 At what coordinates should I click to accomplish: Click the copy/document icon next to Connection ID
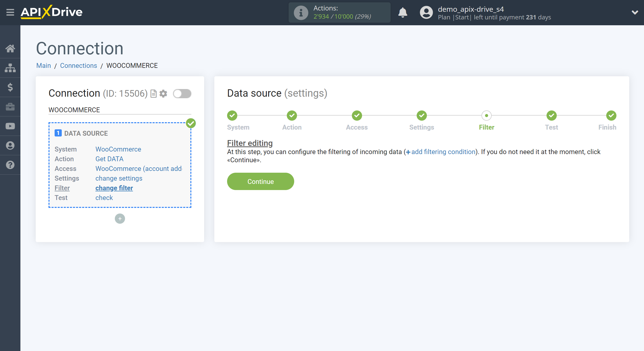[154, 93]
